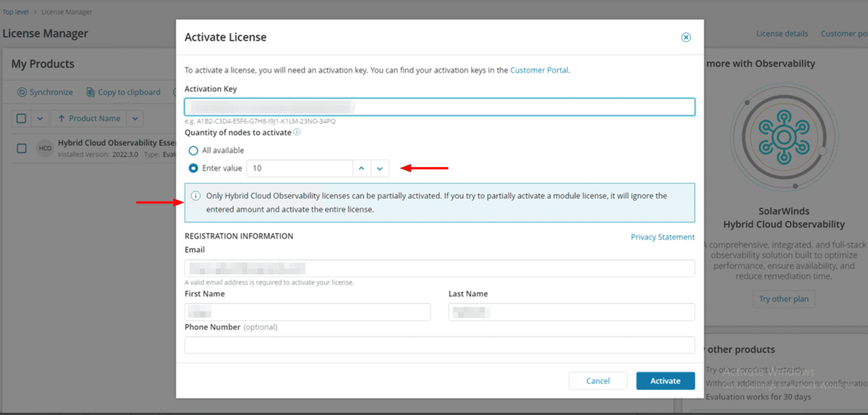Click the Copy to clipboard icon
The height and width of the screenshot is (415, 868).
coord(90,92)
